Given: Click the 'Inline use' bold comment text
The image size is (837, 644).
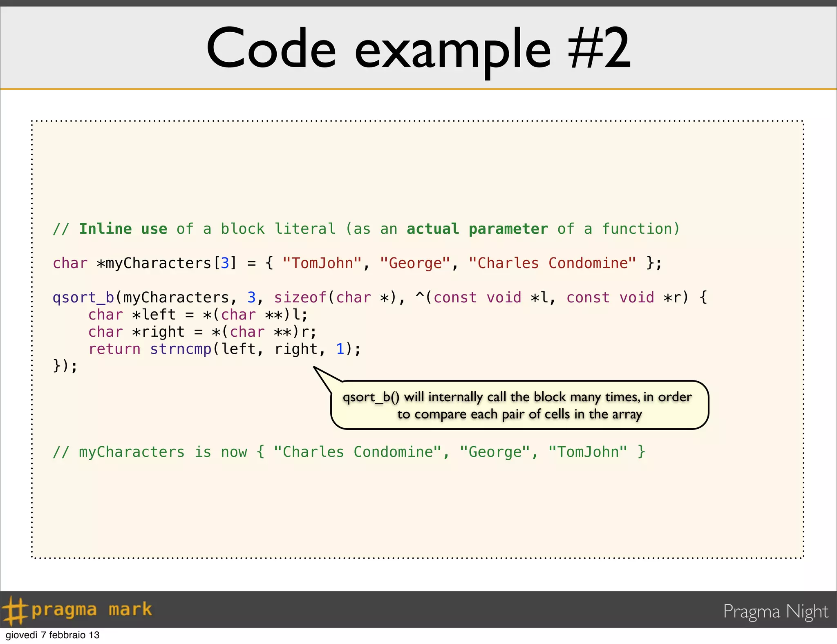Looking at the screenshot, I should (x=123, y=229).
